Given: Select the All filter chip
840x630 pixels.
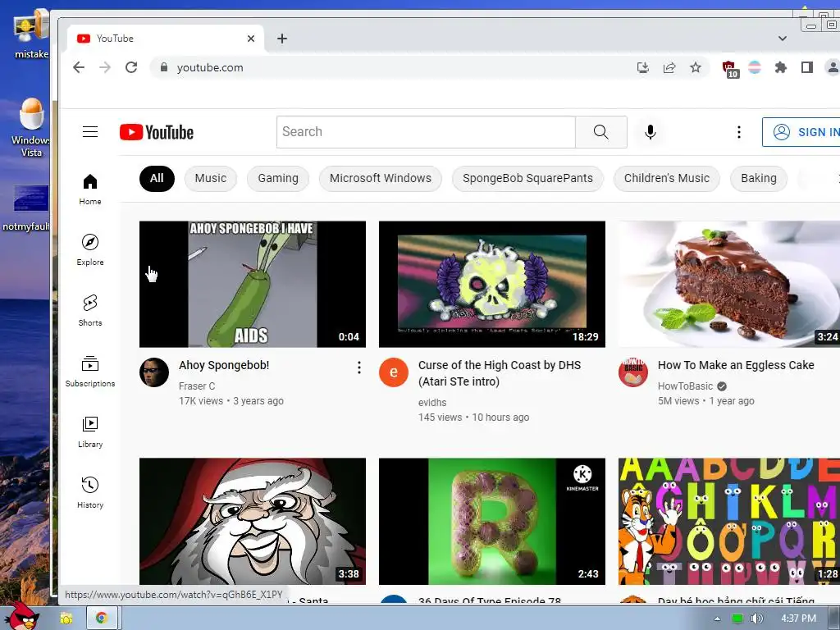Looking at the screenshot, I should [157, 178].
